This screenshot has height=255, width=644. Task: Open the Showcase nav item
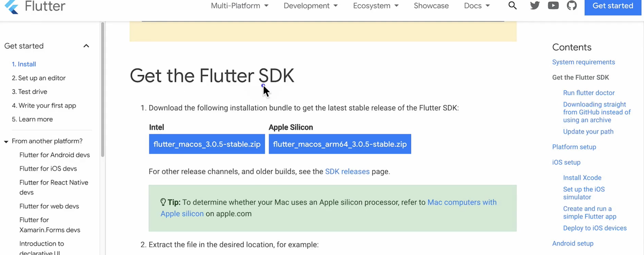pos(431,6)
